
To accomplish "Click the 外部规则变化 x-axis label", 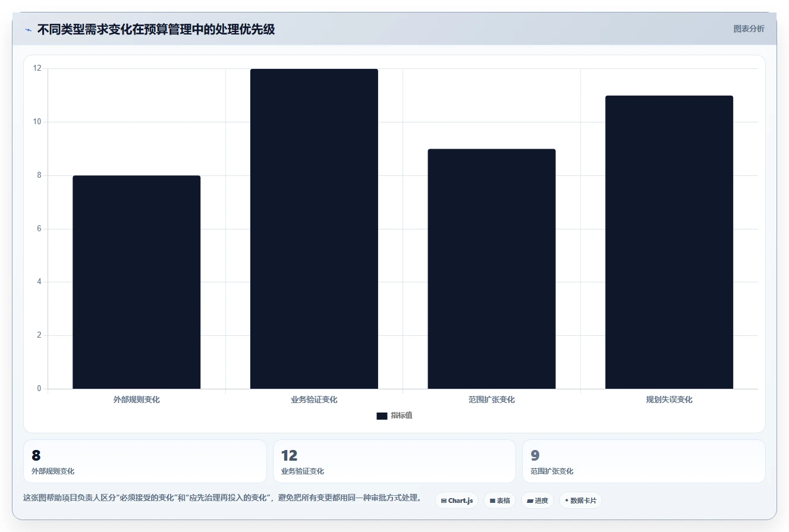I will 137,399.
